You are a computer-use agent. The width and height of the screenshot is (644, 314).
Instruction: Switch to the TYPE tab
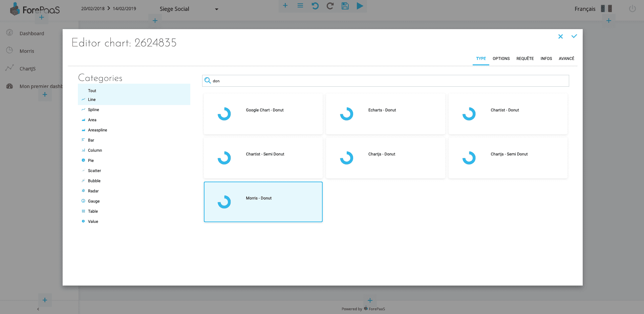coord(481,59)
